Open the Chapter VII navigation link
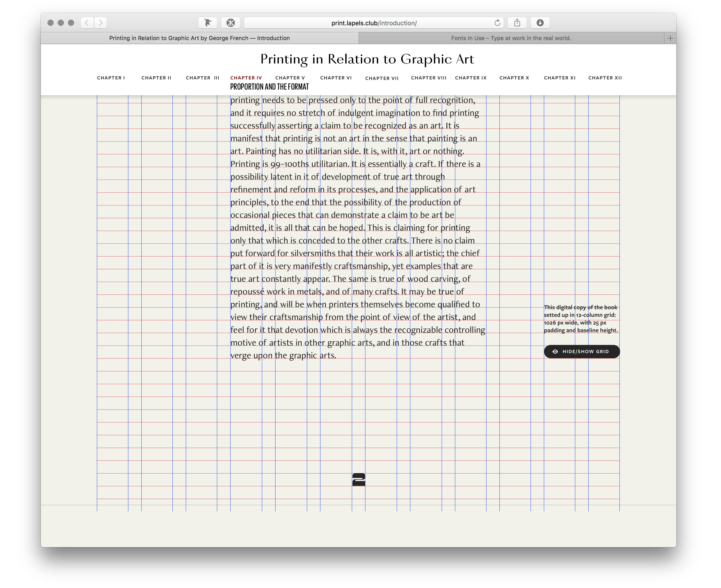 (382, 78)
